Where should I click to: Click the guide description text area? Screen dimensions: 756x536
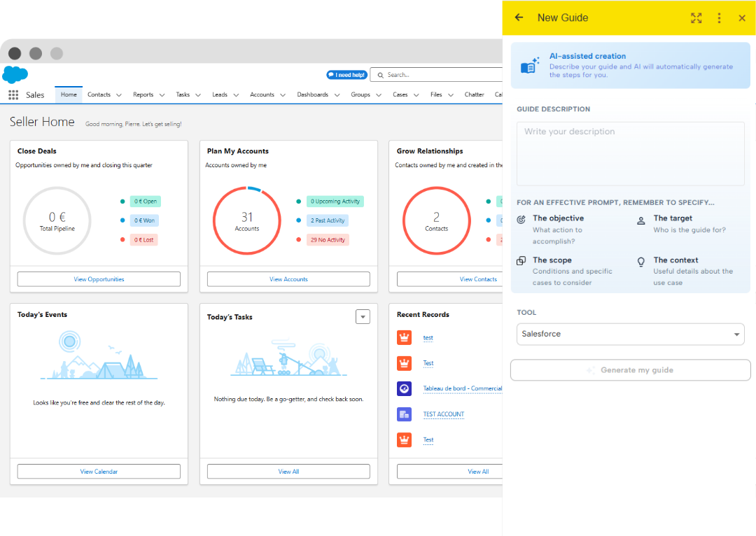[630, 154]
